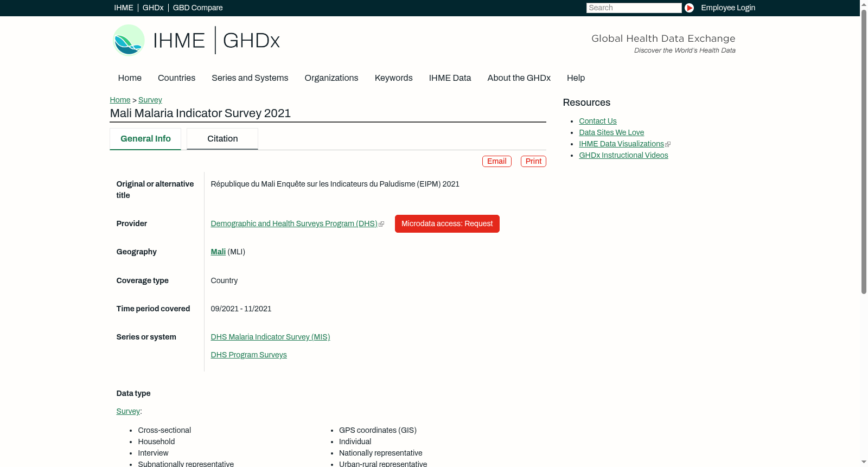Open the GHDx Instructional Videos link
Viewport: 868px width, 467px height.
[x=623, y=155]
